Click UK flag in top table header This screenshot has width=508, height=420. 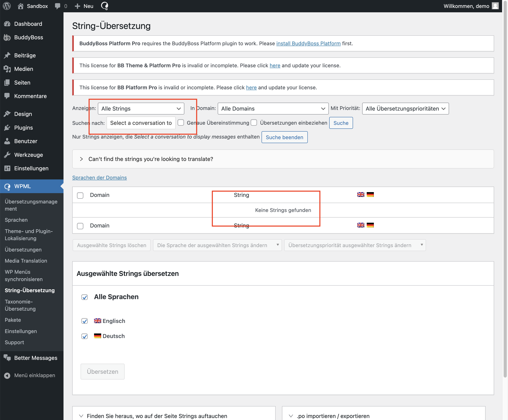click(x=361, y=195)
